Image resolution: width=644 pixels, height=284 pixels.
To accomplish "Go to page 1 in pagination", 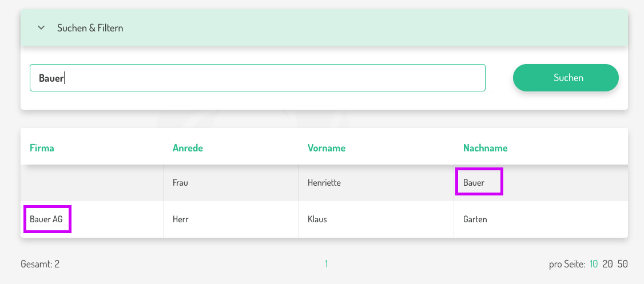I will pos(327,264).
